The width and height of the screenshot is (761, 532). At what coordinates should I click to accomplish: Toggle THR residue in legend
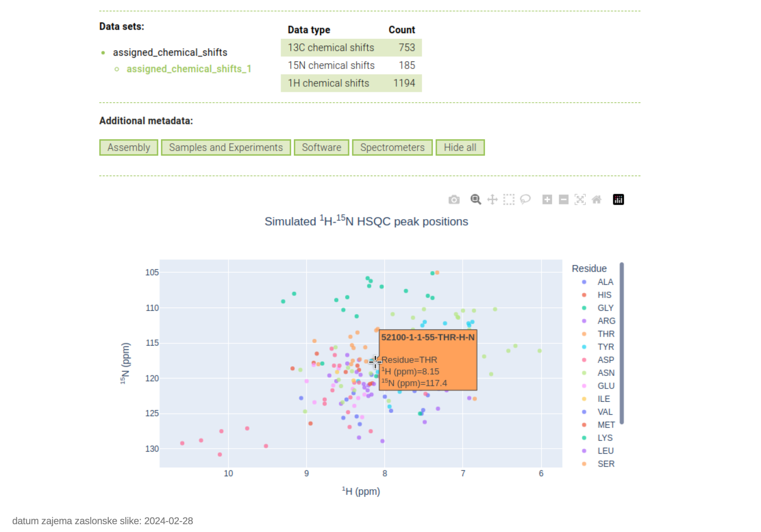point(598,334)
